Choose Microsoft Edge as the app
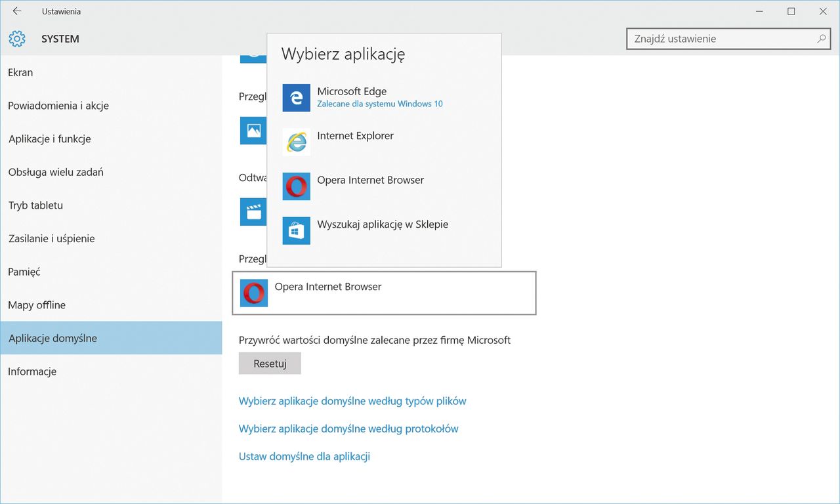 [385, 98]
